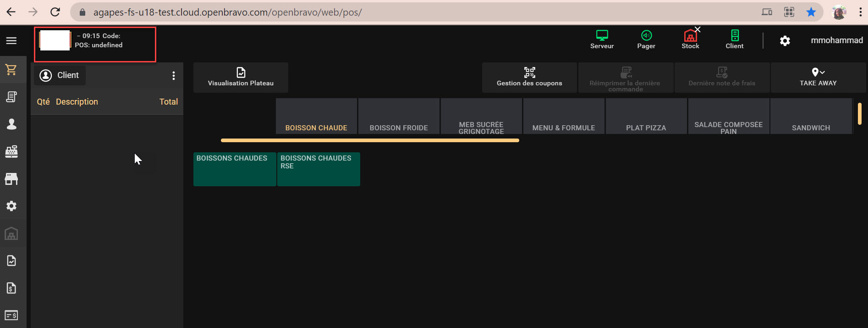The image size is (868, 328).
Task: Select BOISSON CHAUDE category tab
Action: [x=316, y=116]
